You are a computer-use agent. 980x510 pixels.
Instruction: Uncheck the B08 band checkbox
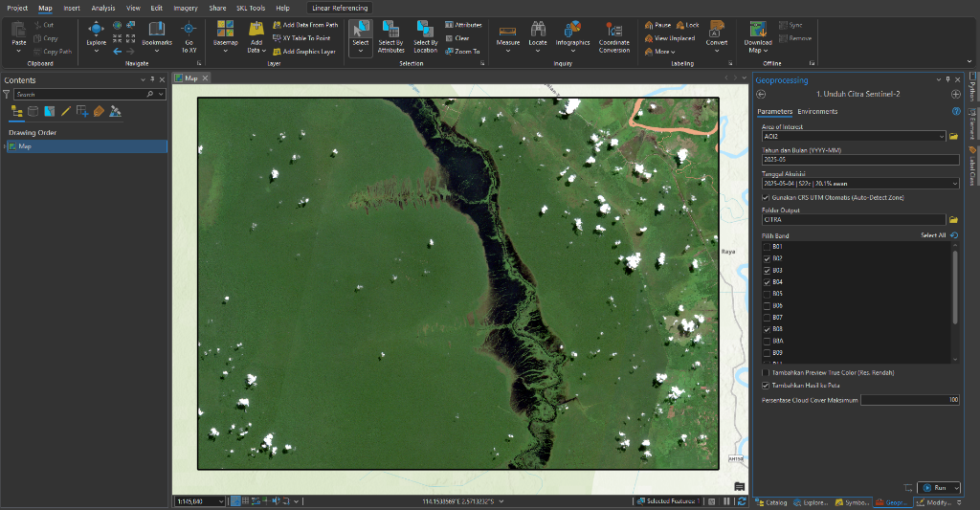[767, 329]
